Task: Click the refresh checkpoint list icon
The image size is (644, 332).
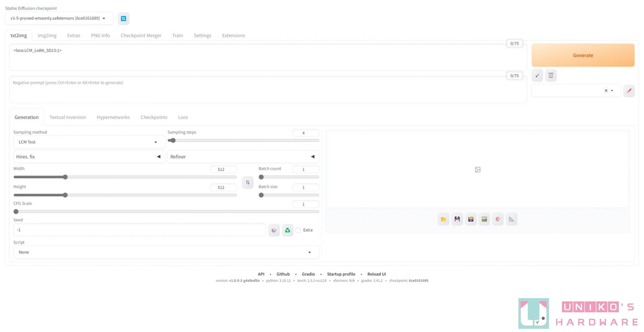Action: [123, 19]
